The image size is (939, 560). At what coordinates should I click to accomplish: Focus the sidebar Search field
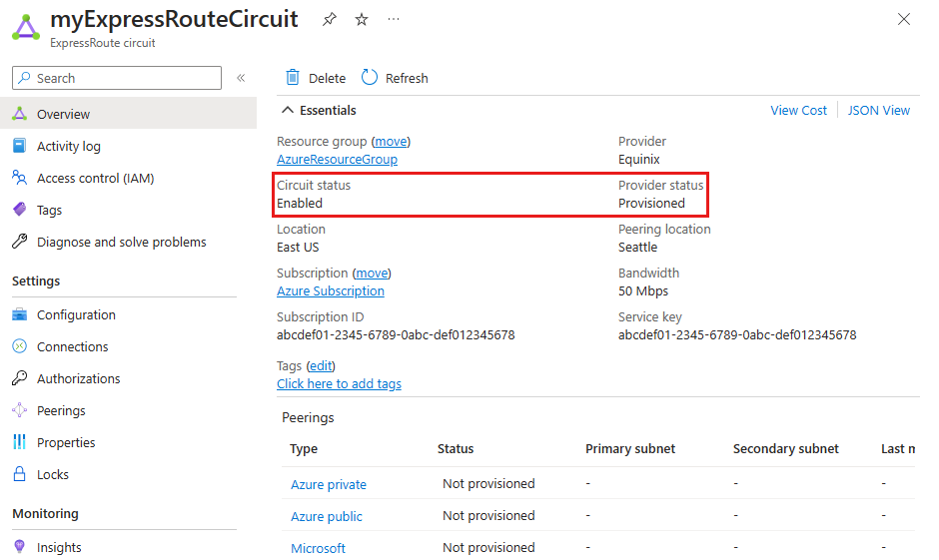pos(125,78)
